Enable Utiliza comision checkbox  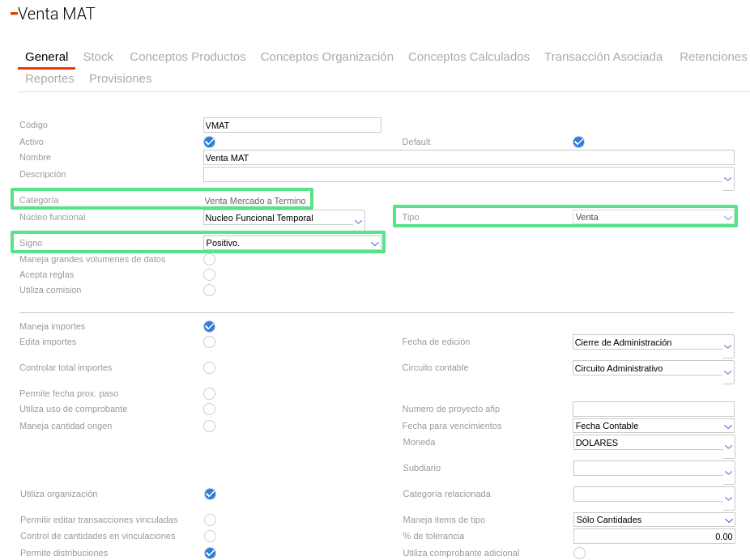click(x=209, y=291)
